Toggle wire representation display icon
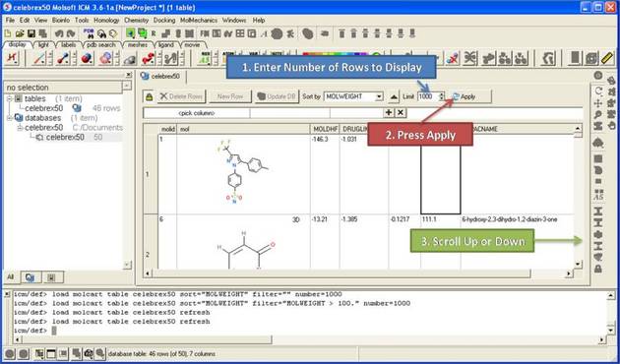This screenshot has width=620, height=364. (38, 58)
